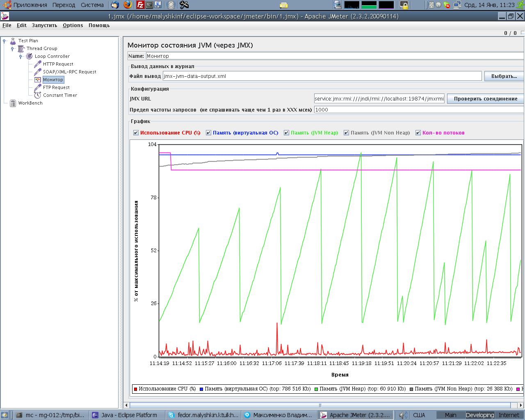Collapse the Thread Group branch
525x420 pixels.
[11, 48]
